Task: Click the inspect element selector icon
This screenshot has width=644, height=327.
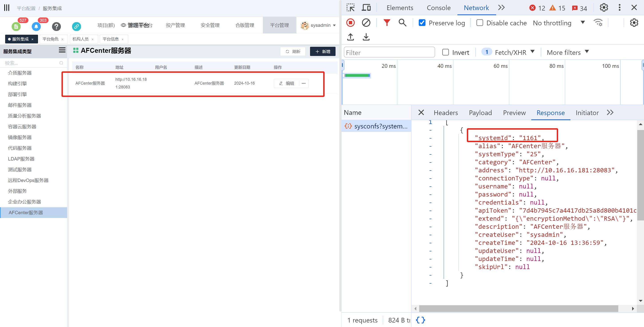Action: pyautogui.click(x=351, y=8)
